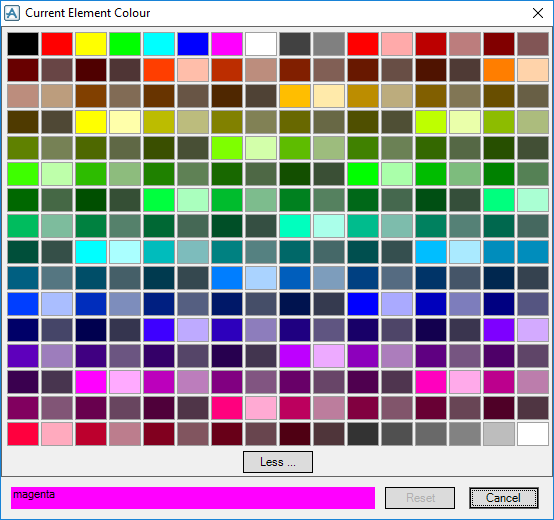Click the application icon in the title bar
Viewport: 554px width, 520px height.
coord(12,13)
